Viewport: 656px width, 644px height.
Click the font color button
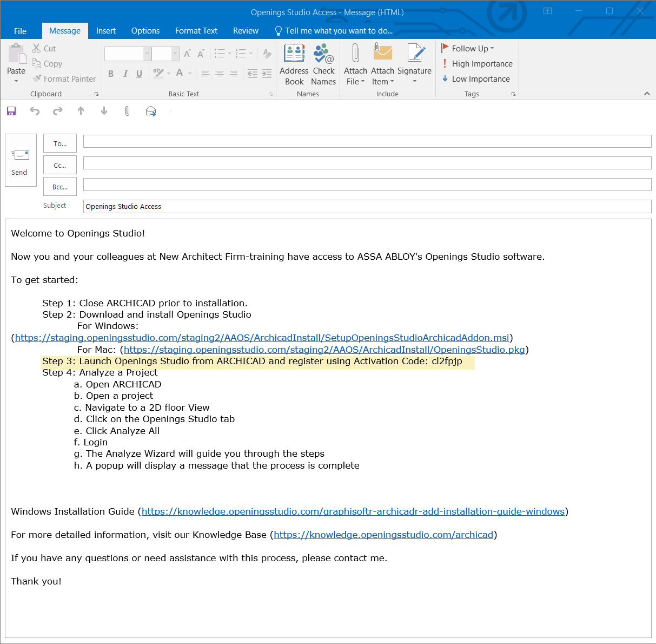[180, 73]
